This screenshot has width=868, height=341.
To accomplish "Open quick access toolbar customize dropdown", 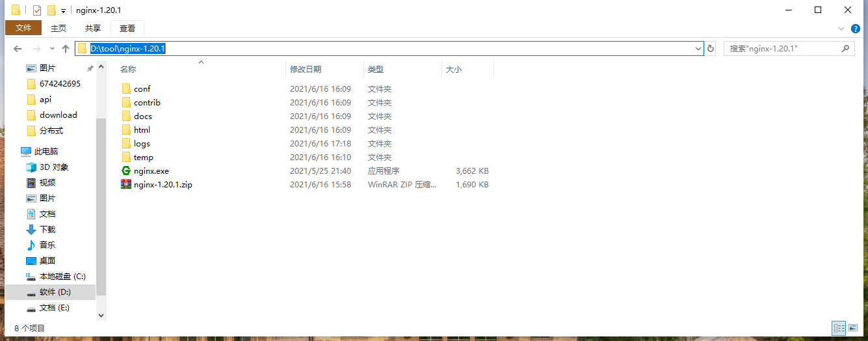I will [63, 11].
